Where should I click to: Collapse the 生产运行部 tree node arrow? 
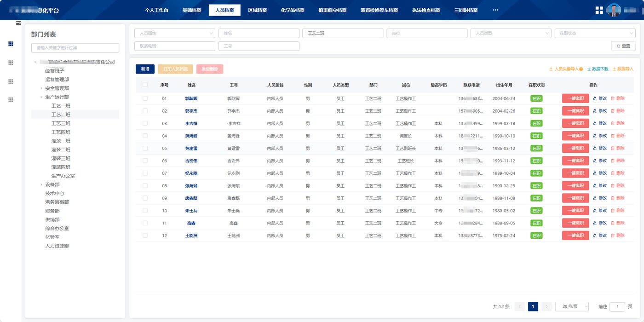pos(41,97)
